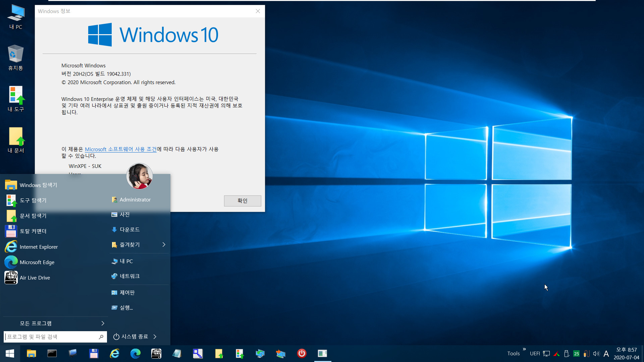Viewport: 644px width, 362px height.
Task: Click 프로그램 및 파일 검색 search input field
Action: pyautogui.click(x=55, y=337)
